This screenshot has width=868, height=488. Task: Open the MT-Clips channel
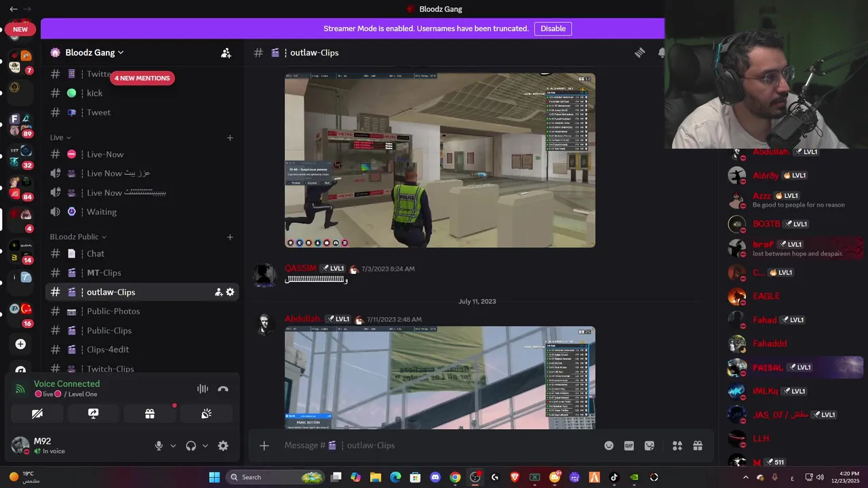point(142,272)
